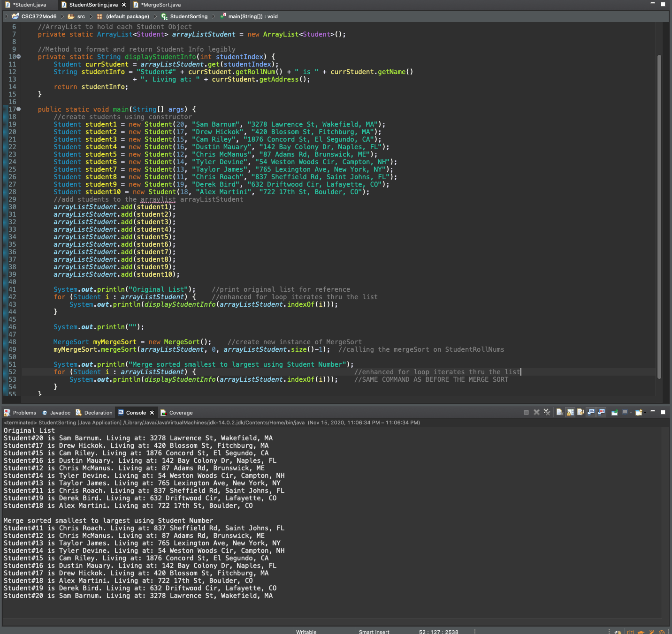Expand the chevron before src breadcrumb
The height and width of the screenshot is (634, 672).
(x=63, y=16)
